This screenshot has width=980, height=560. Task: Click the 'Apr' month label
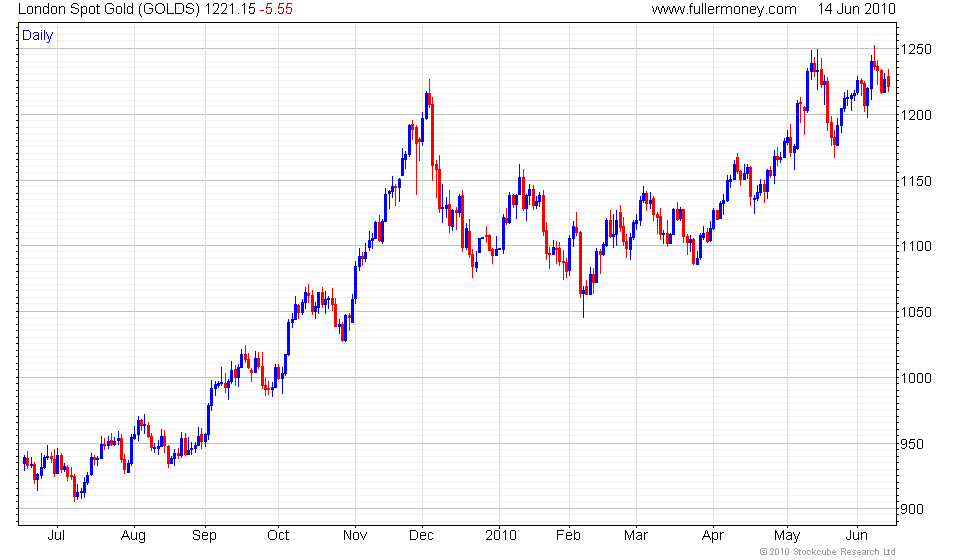[x=712, y=536]
